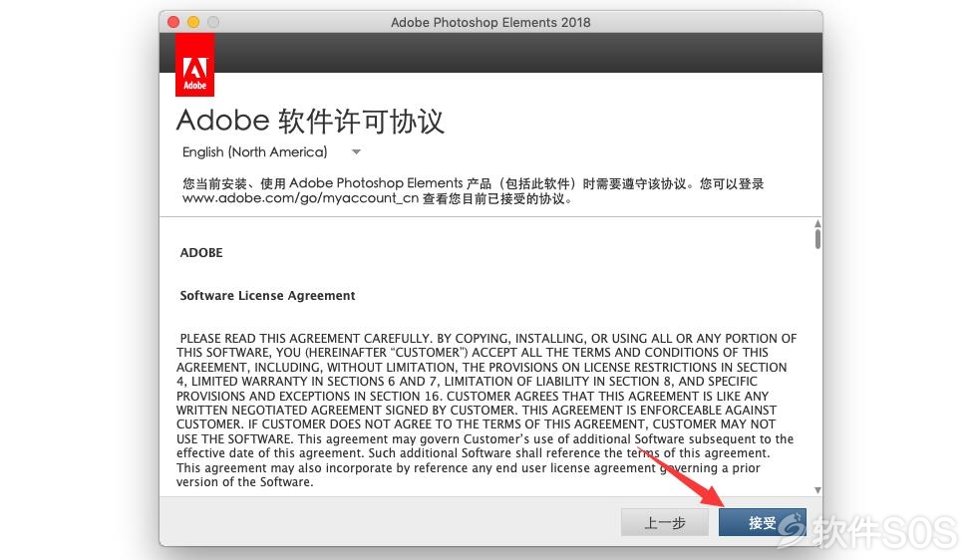Screen dimensions: 972x560
Task: Click the Adobe logo icon
Action: click(194, 65)
